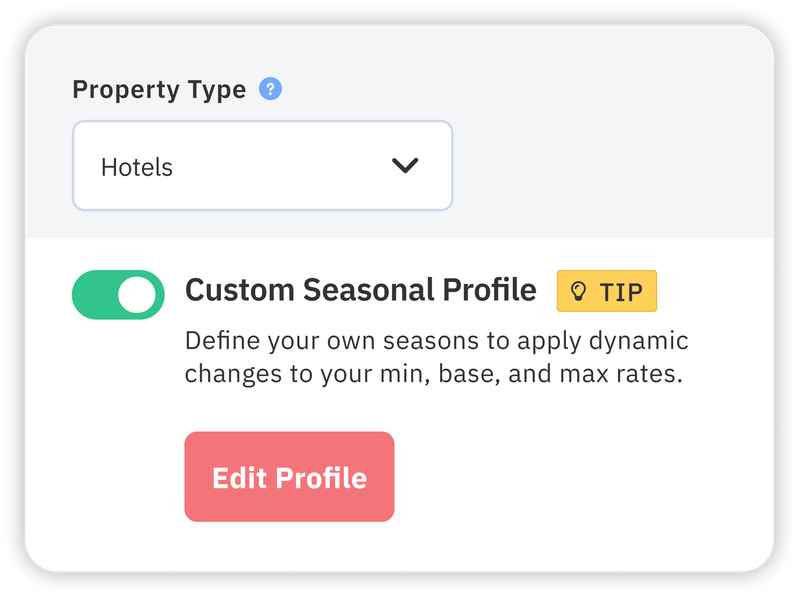Turn off Custom Seasonal Profile

click(x=118, y=294)
